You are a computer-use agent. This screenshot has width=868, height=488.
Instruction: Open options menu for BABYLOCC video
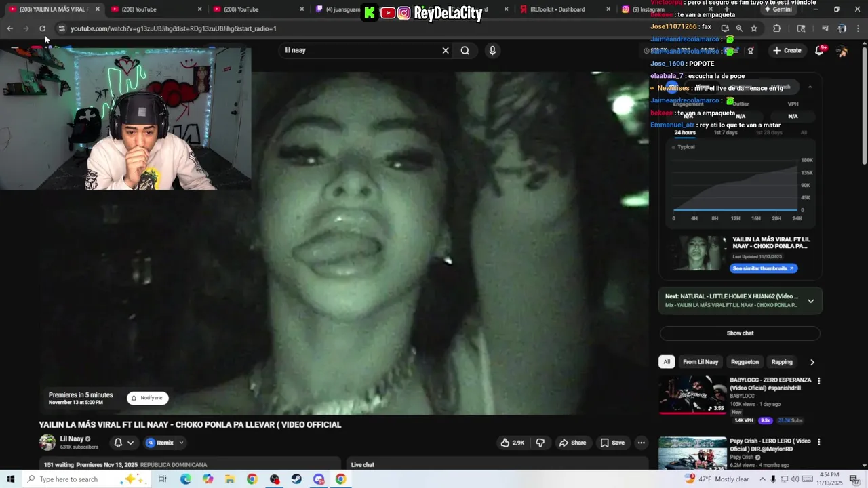pos(818,381)
